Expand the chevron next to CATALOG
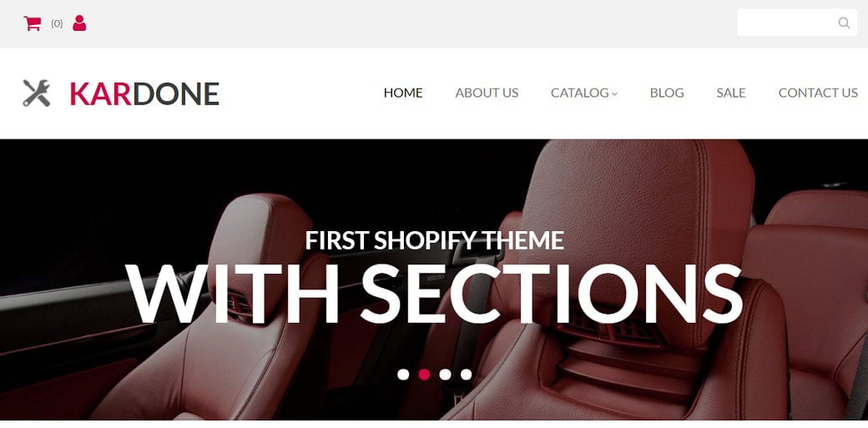This screenshot has width=868, height=428. pyautogui.click(x=614, y=94)
